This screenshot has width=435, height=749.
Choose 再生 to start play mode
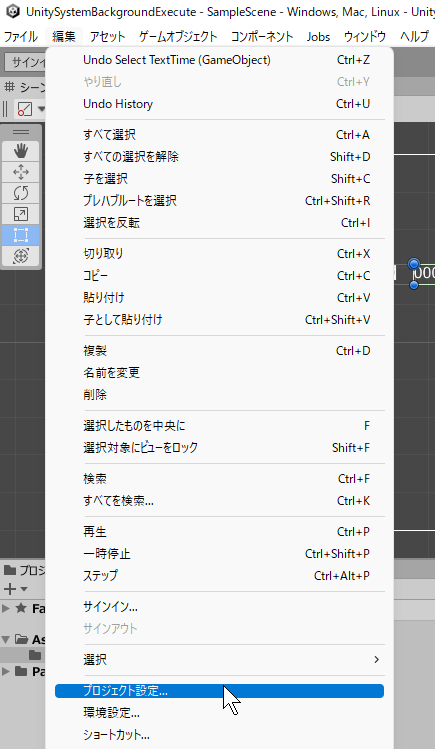tap(220, 532)
